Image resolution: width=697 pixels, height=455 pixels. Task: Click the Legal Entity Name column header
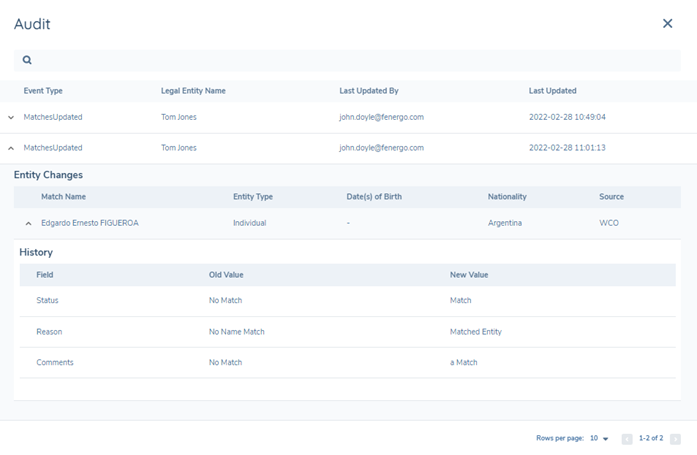[193, 91]
